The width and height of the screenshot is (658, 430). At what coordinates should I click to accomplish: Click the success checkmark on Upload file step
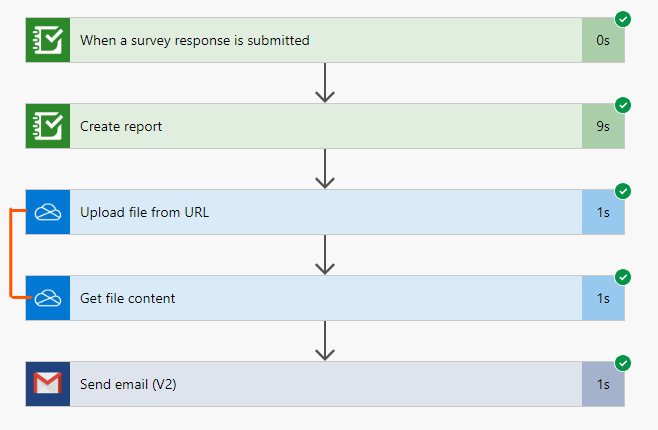click(623, 191)
